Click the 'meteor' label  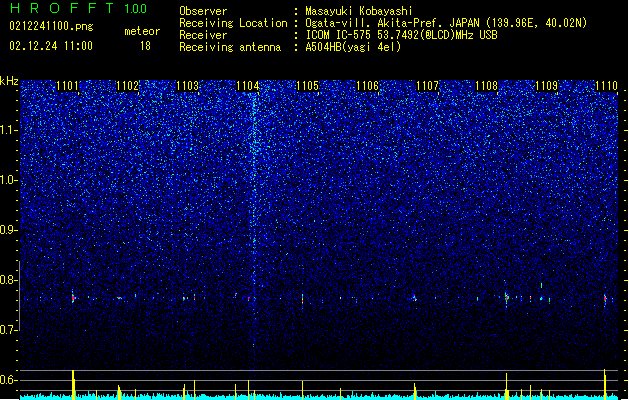(x=142, y=31)
